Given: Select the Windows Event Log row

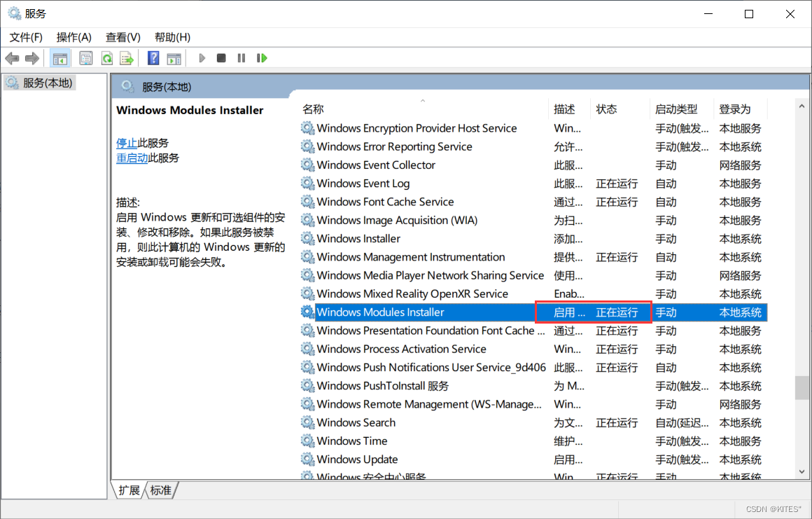Looking at the screenshot, I should 533,184.
